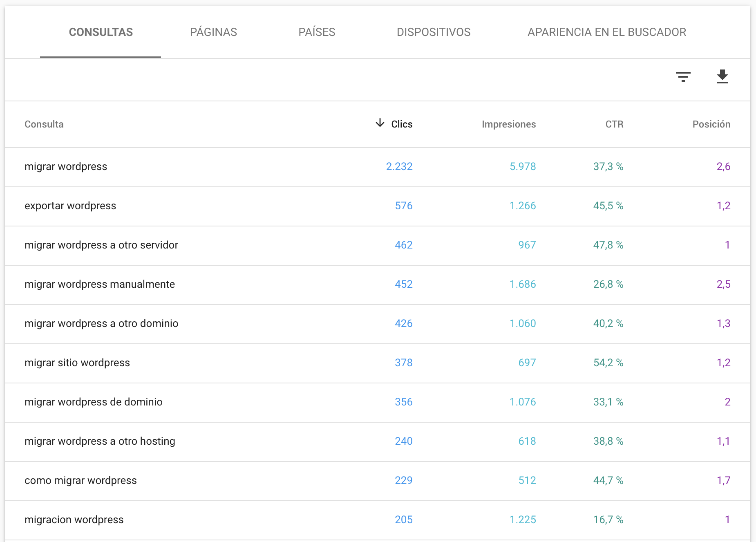Click the 1.686 impressions value
The image size is (756, 542).
click(523, 284)
